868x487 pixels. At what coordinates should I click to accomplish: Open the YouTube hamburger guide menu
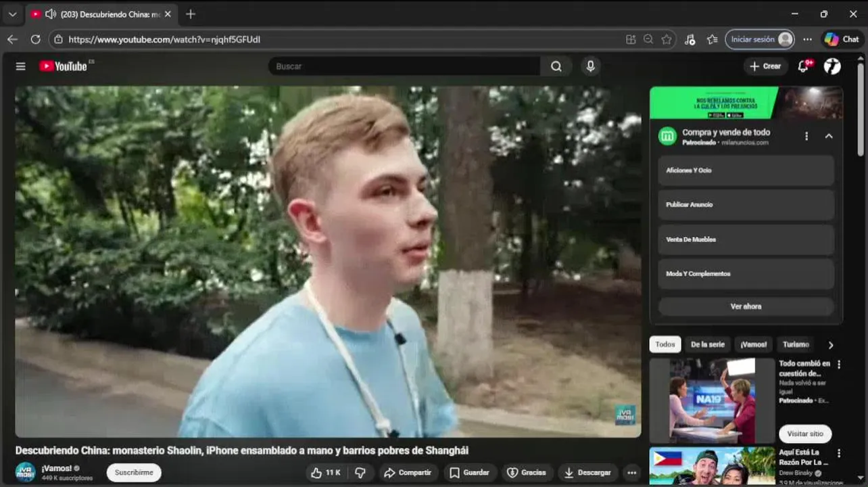coord(20,66)
